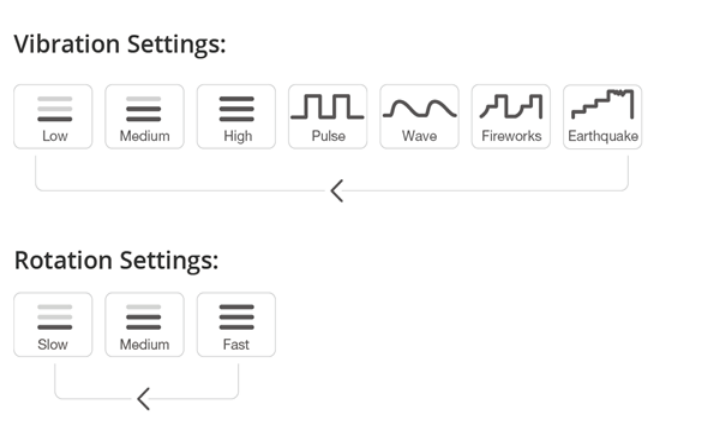
Task: Select the Low vibration bars icon
Action: coord(53,107)
